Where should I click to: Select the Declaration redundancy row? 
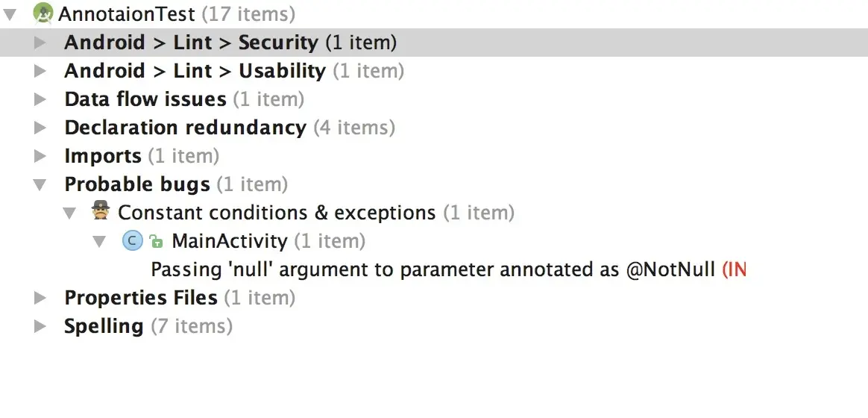click(185, 128)
